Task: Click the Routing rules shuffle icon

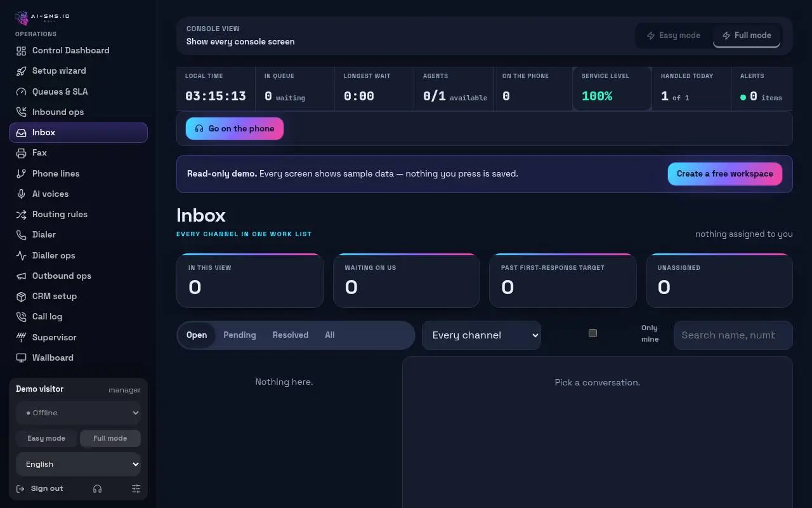Action: point(21,215)
